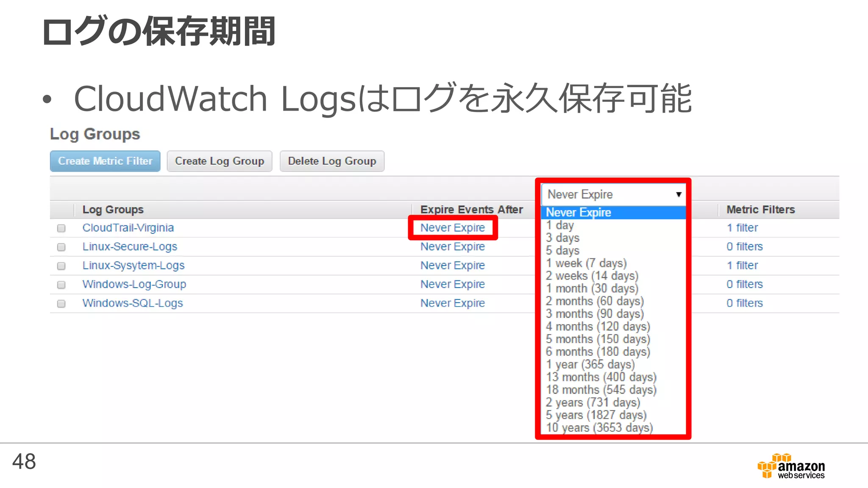Tick the Linux-Secure-Logs checkbox
The width and height of the screenshot is (868, 488).
tap(61, 247)
